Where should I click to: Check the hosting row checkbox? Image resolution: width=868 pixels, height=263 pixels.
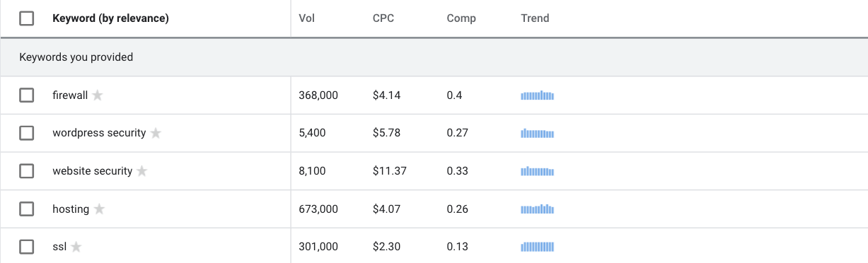coord(26,209)
